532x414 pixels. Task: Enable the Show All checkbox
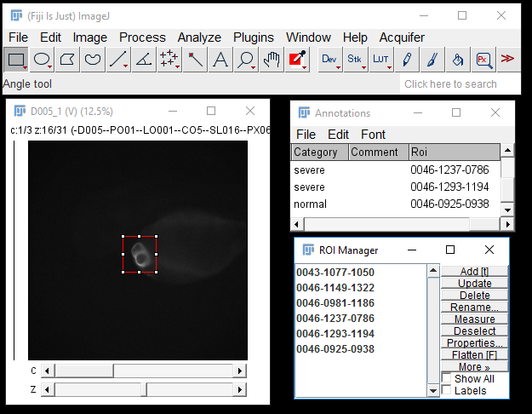point(447,377)
